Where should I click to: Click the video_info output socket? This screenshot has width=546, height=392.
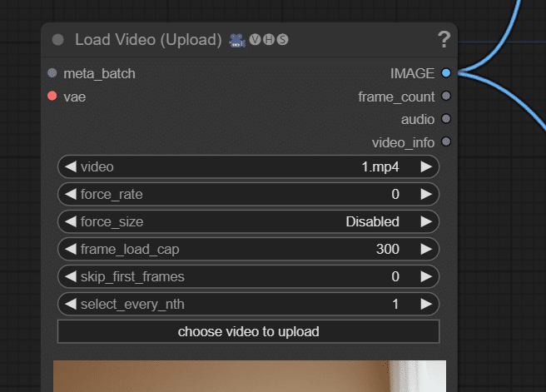coord(446,142)
